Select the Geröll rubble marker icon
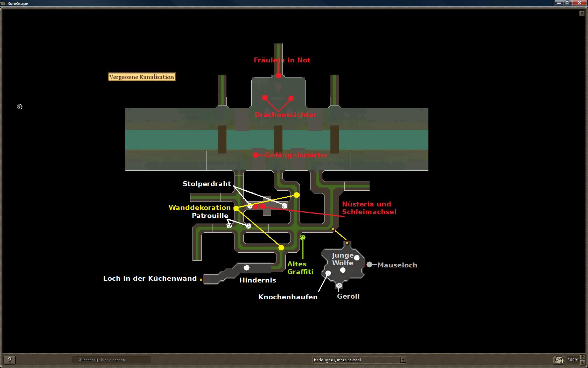Image resolution: width=588 pixels, height=368 pixels. [x=339, y=286]
